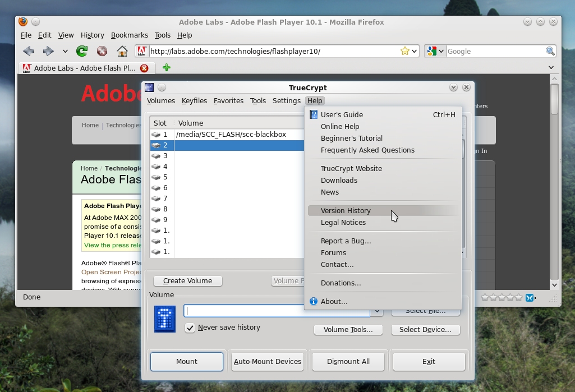The image size is (575, 392).
Task: Select slot 3 drive icon
Action: (156, 156)
